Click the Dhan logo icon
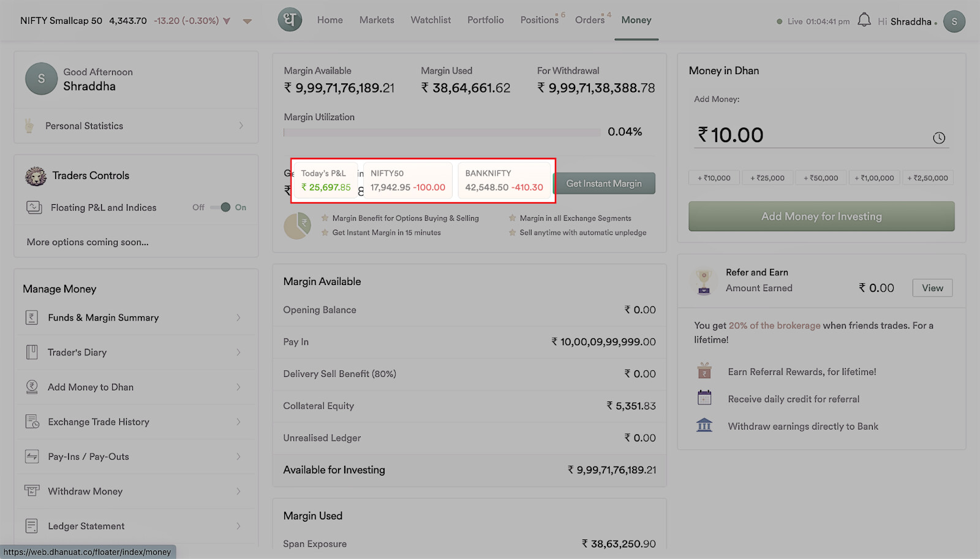Screen dimensions: 980x559 click(290, 20)
